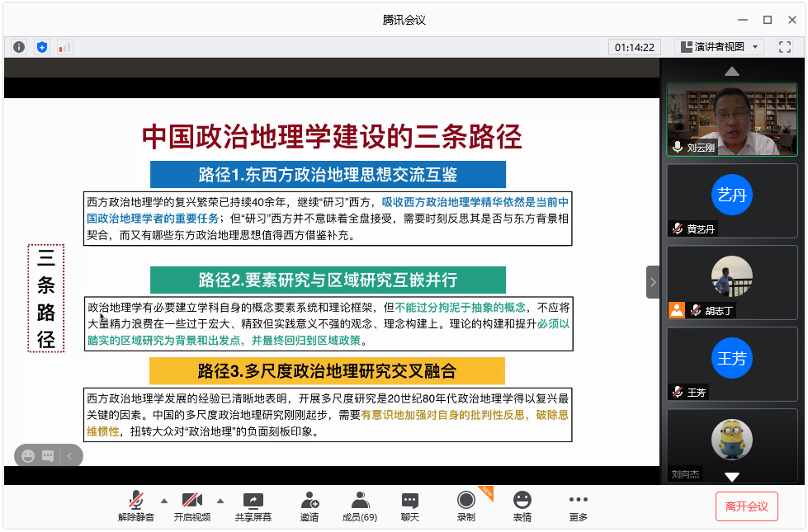Open the meeting info icon
808x532 pixels.
click(x=19, y=47)
